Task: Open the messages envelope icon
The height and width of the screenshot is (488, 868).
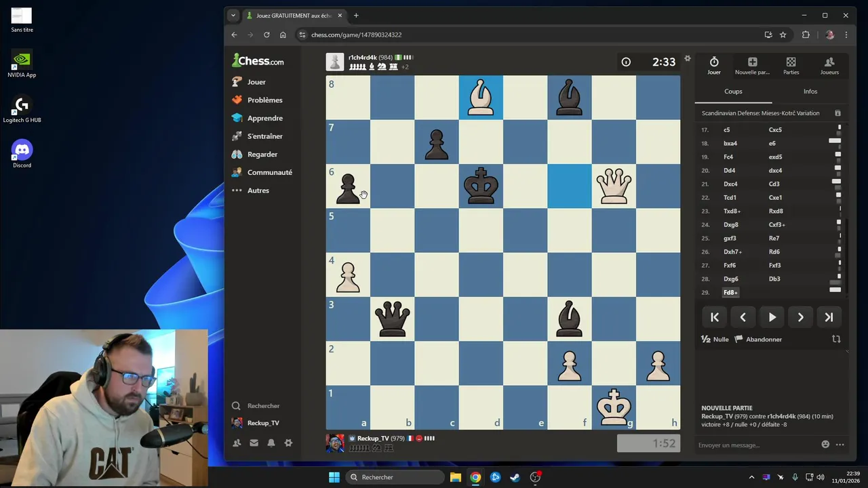Action: point(254,443)
